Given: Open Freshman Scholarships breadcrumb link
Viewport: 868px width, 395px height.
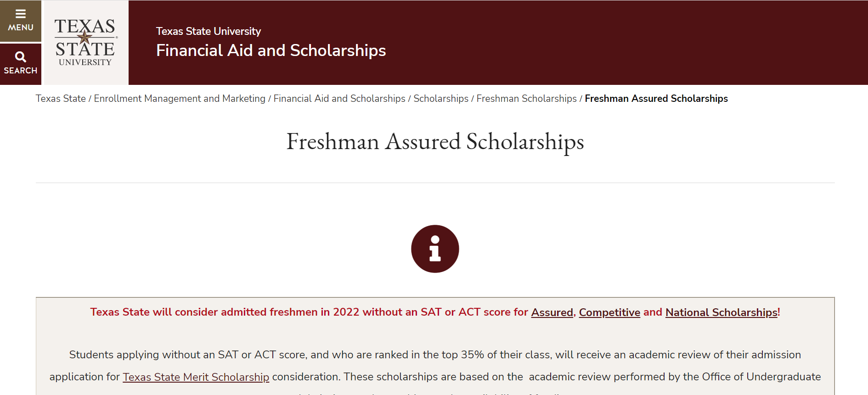Looking at the screenshot, I should click(x=526, y=99).
